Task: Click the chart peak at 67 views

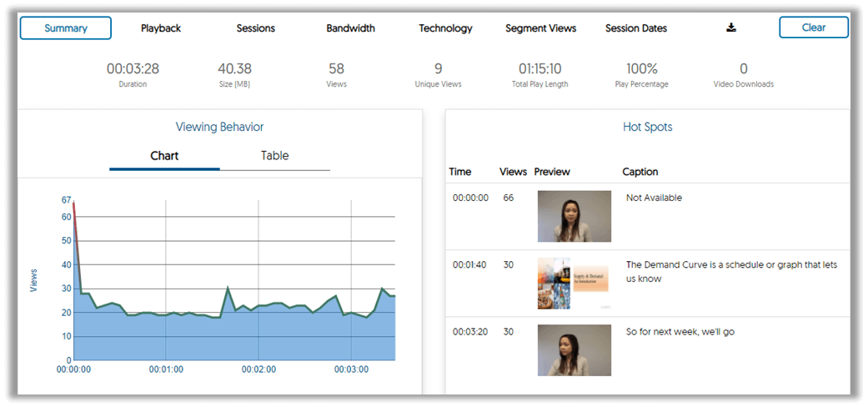Action: 73,203
